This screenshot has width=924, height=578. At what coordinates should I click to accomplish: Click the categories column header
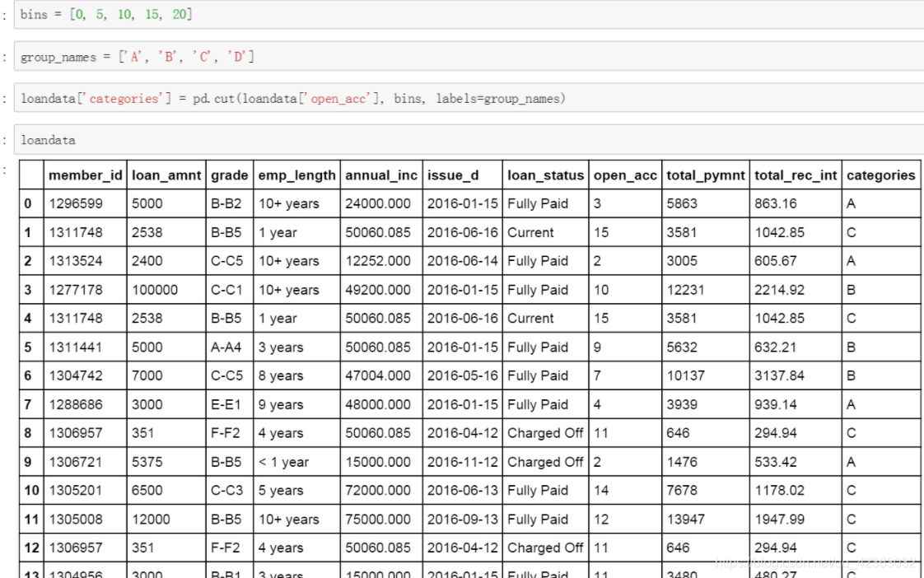881,175
